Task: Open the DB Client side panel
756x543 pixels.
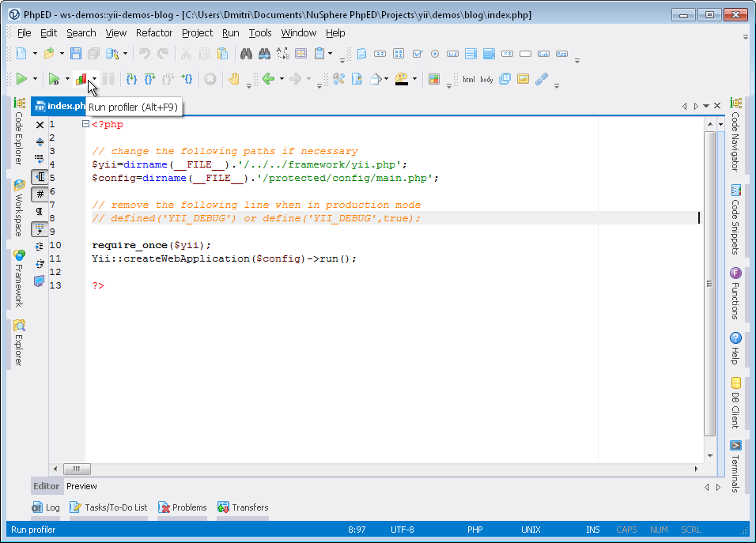Action: pos(735,403)
